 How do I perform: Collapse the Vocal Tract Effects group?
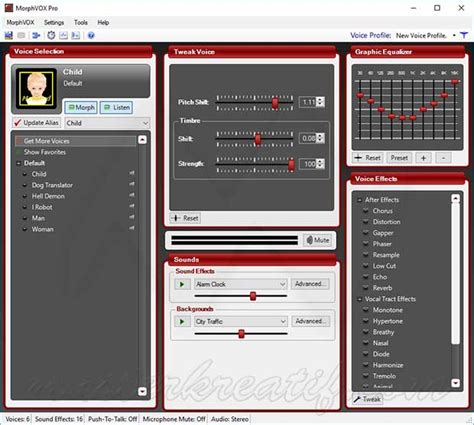(359, 299)
